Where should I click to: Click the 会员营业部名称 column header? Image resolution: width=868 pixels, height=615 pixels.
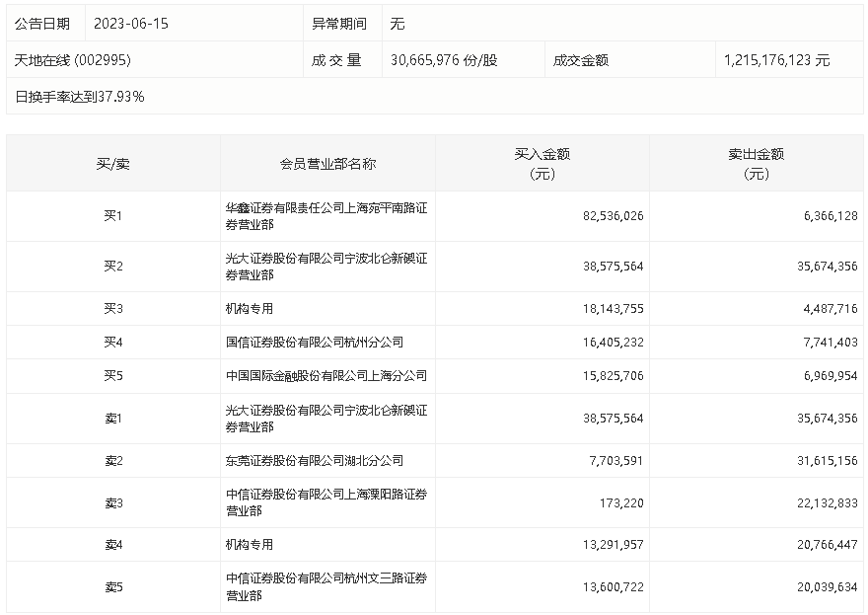pyautogui.click(x=327, y=164)
